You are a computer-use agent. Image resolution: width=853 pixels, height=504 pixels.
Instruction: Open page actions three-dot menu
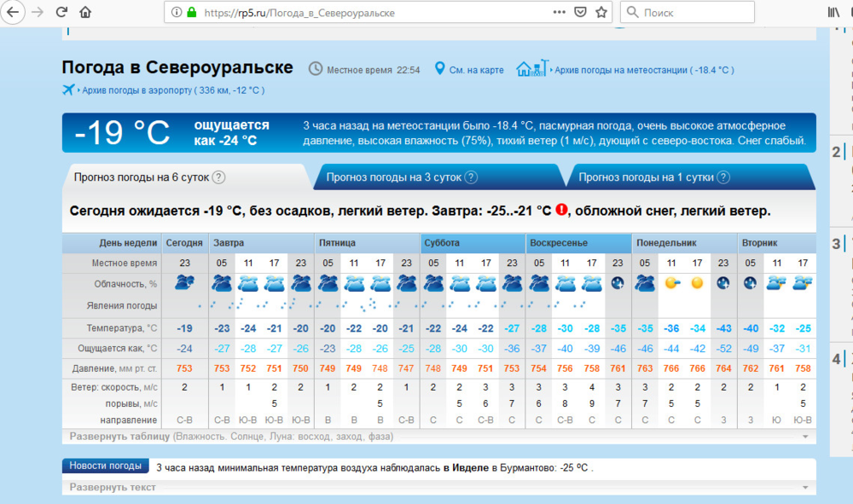[559, 13]
